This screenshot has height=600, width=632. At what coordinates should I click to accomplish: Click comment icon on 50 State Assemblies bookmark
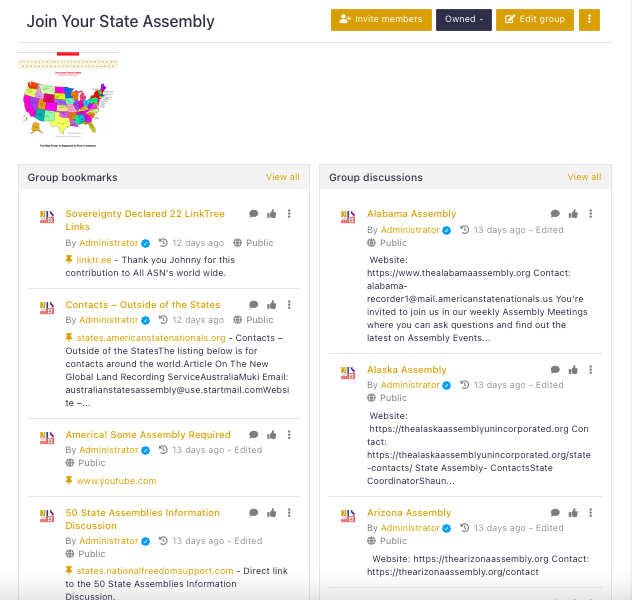(x=254, y=512)
